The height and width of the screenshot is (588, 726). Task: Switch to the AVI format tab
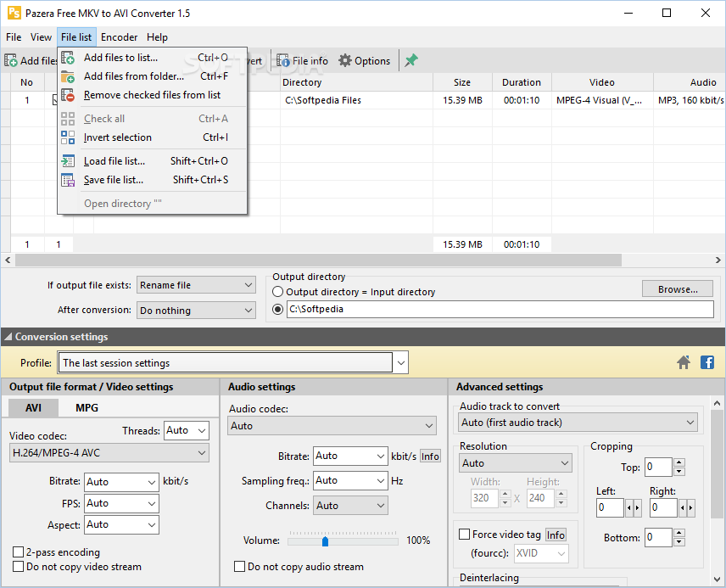click(x=33, y=408)
